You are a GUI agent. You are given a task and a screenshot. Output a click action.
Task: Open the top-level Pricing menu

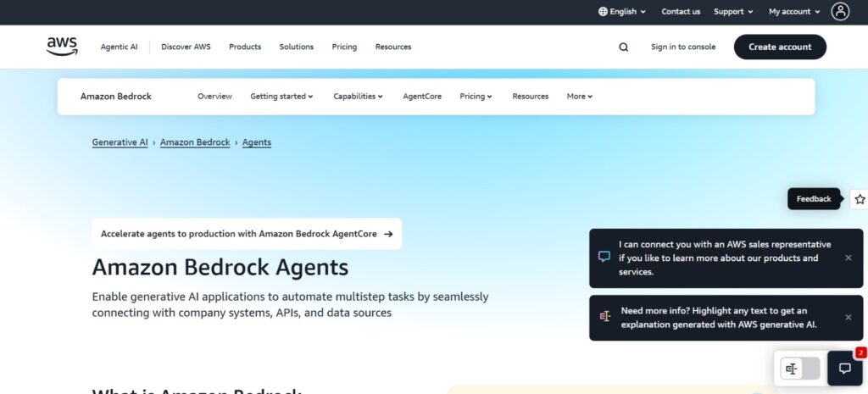344,47
